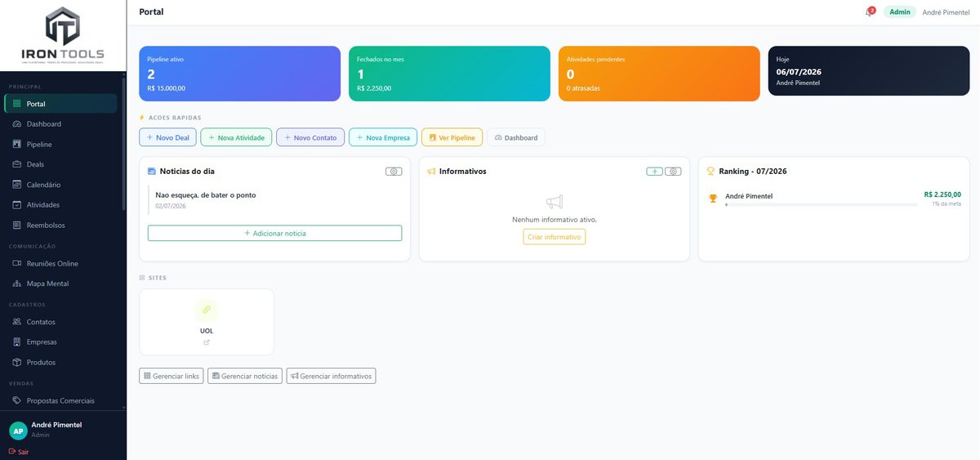Click the Gerenciar informativos button
The image size is (980, 460).
(331, 376)
